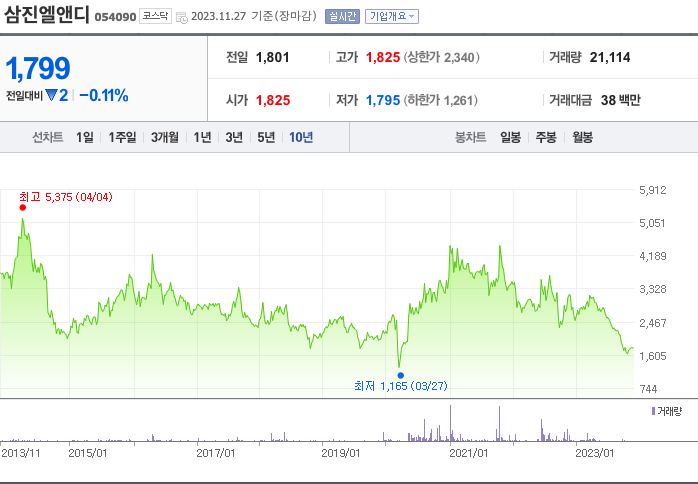Screen dimensions: 698x484
Task: Click the 코스닥 market badge
Action: (x=155, y=17)
